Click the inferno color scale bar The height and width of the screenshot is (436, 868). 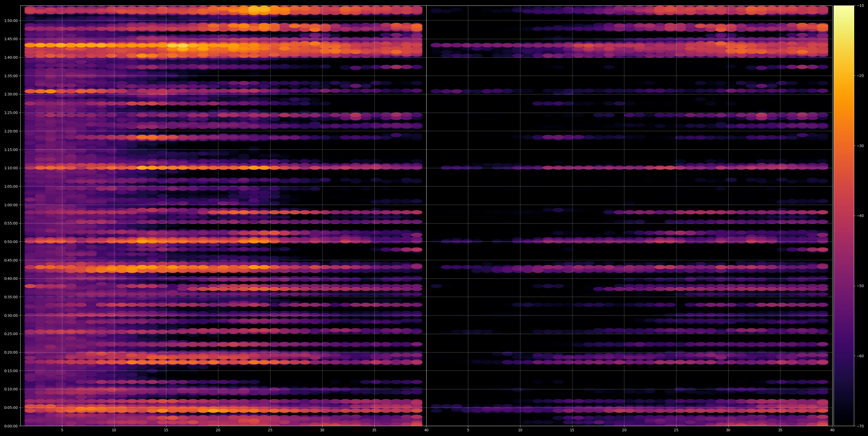(844, 216)
